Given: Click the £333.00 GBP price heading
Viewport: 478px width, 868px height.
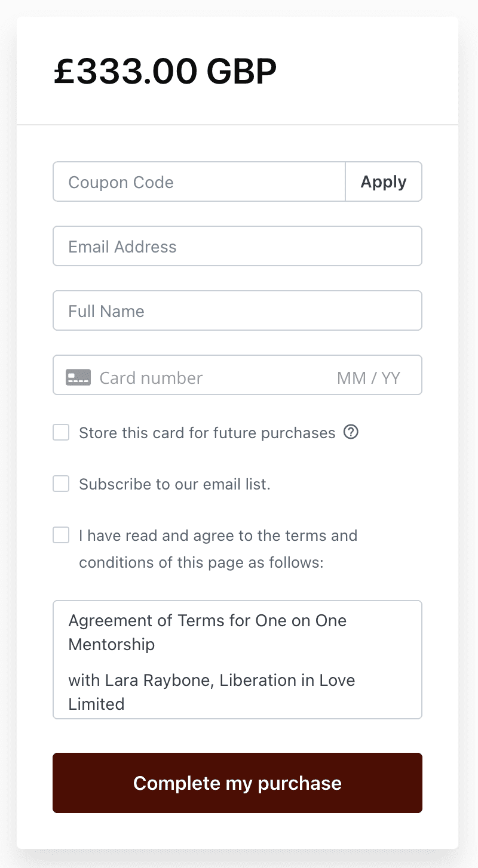Looking at the screenshot, I should [x=166, y=72].
